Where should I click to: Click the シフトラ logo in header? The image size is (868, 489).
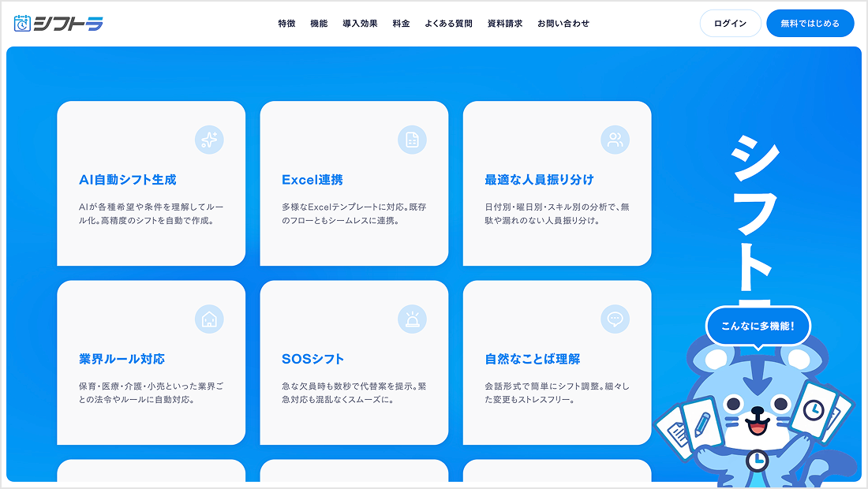(58, 23)
